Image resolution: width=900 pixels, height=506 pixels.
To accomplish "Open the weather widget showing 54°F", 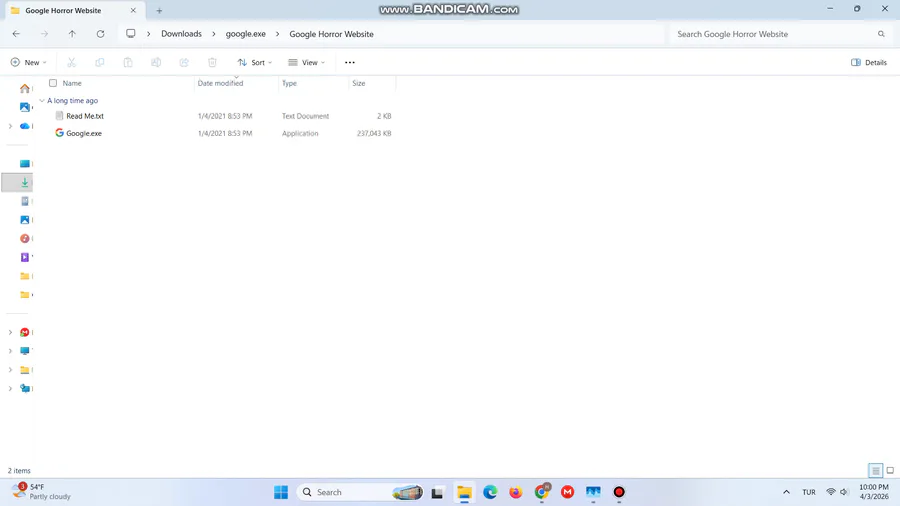I will pos(41,492).
